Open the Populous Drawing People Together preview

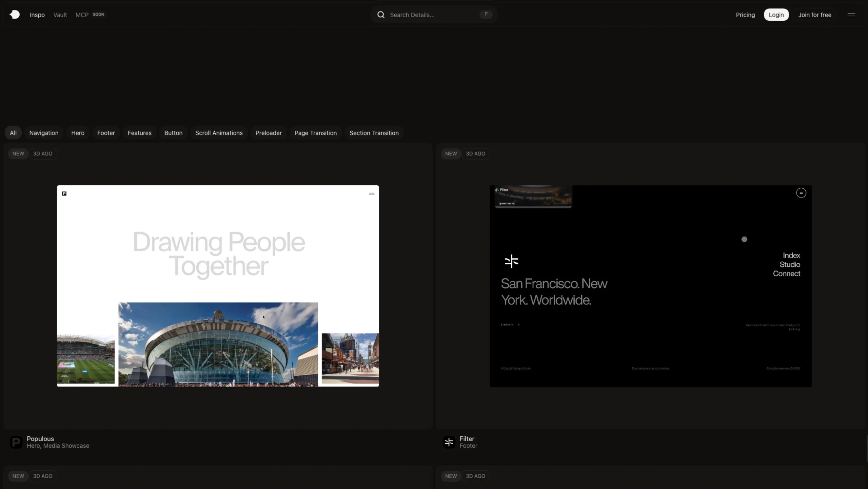pos(218,286)
